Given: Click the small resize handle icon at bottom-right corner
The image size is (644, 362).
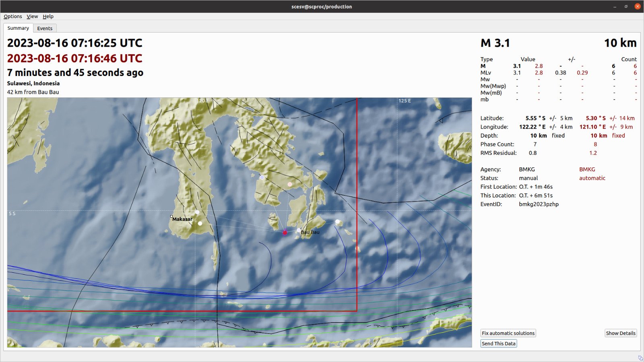Looking at the screenshot, I should 640,358.
